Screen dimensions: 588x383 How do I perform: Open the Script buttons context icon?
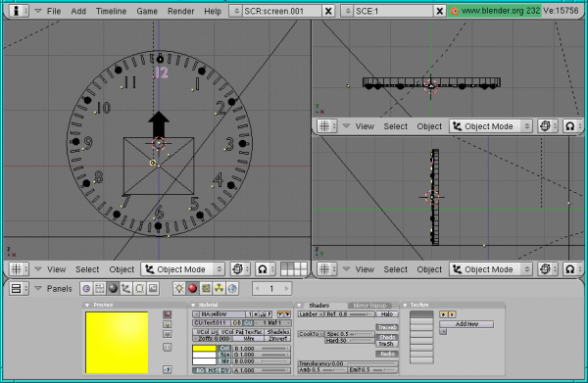99,289
